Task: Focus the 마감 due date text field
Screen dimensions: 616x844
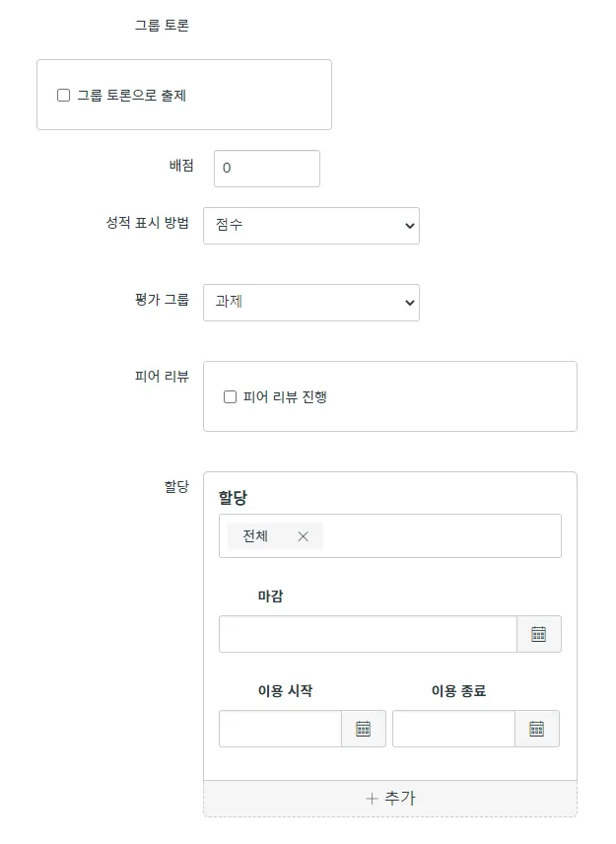Action: tap(367, 634)
